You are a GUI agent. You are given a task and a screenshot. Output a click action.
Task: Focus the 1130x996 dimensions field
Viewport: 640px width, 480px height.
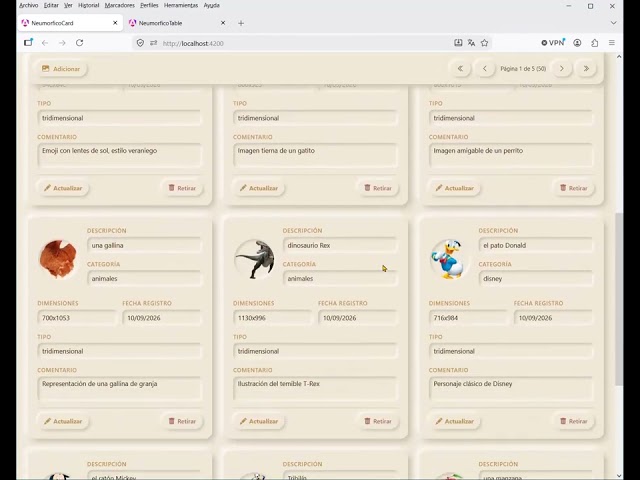(x=273, y=318)
